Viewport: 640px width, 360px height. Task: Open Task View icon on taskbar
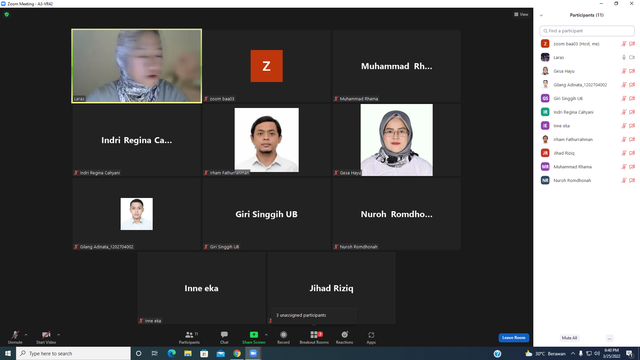pyautogui.click(x=155, y=353)
